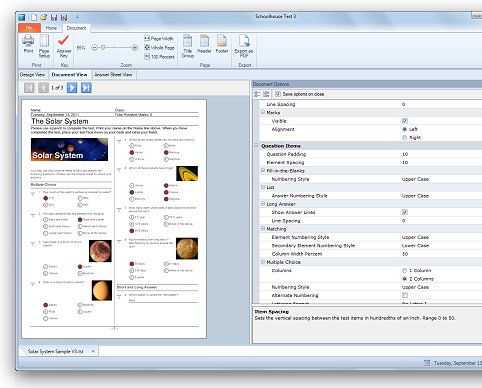
Task: Advance to the next page
Action: (x=72, y=88)
